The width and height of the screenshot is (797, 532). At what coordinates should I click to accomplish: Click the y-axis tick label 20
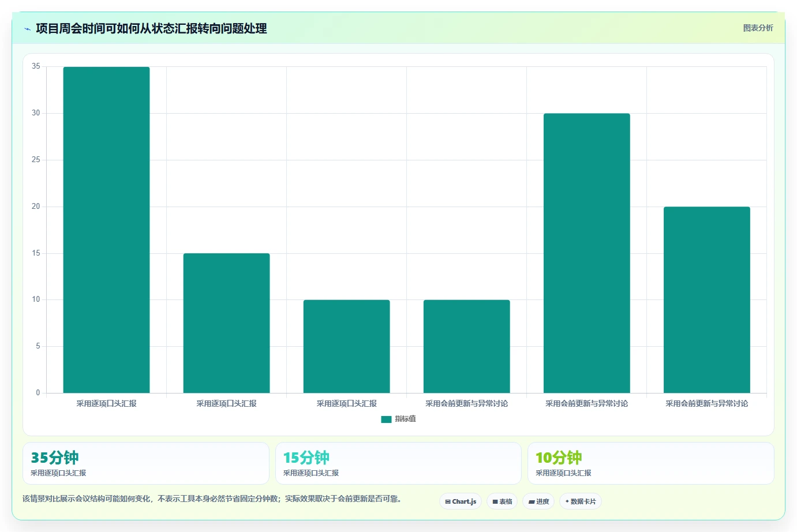click(36, 207)
